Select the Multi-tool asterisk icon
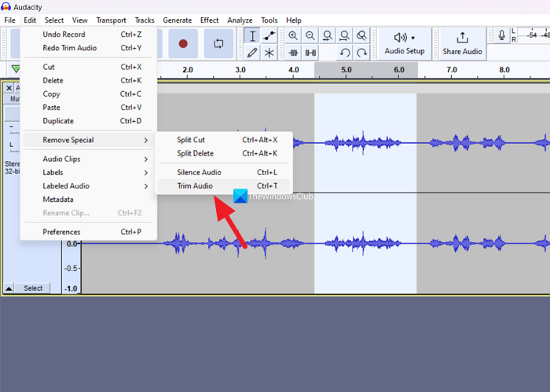Screen dimensions: 550x392 [x=269, y=53]
